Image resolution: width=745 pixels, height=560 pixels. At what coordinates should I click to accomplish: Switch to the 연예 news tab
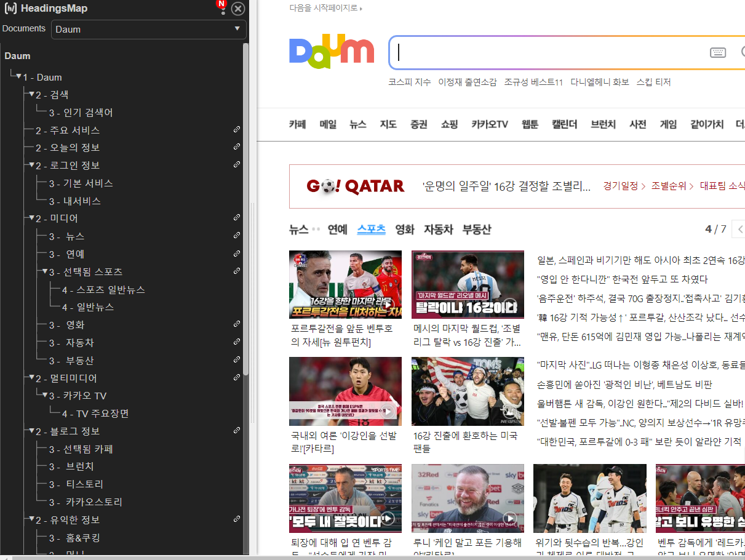(338, 230)
